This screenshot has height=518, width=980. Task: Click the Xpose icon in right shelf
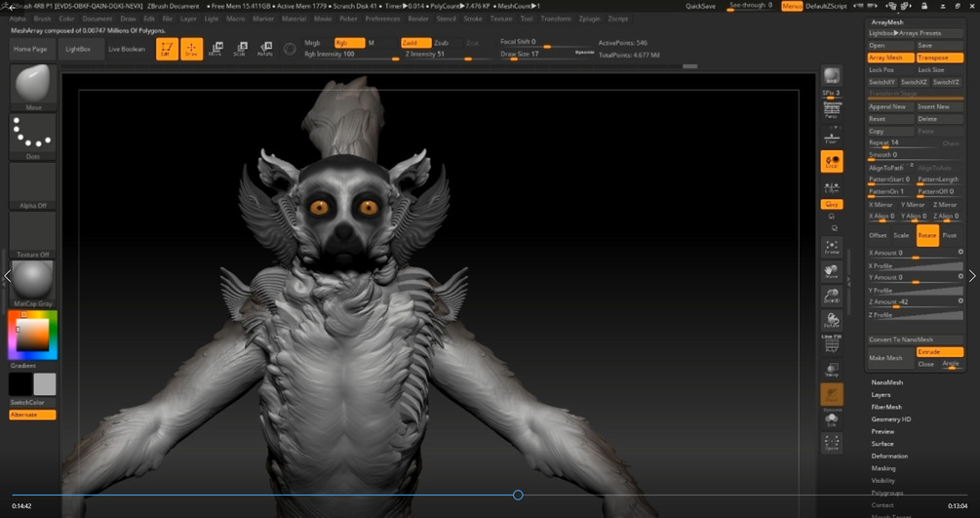[x=831, y=443]
